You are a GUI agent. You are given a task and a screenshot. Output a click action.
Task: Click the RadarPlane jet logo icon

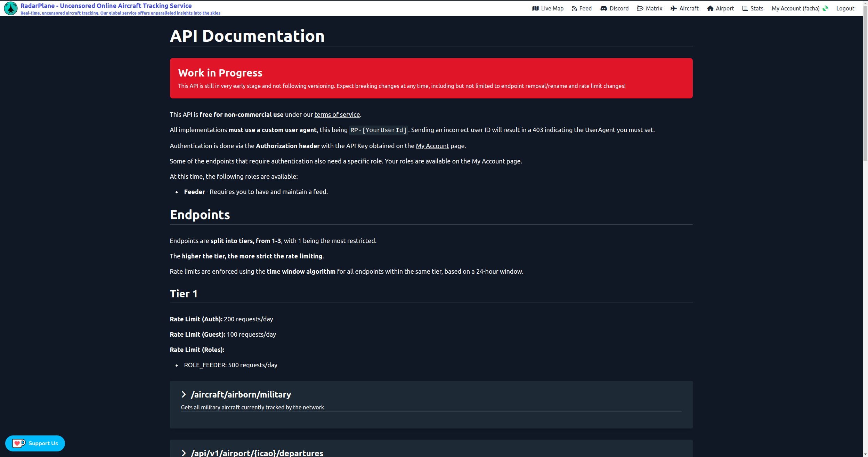pos(11,8)
